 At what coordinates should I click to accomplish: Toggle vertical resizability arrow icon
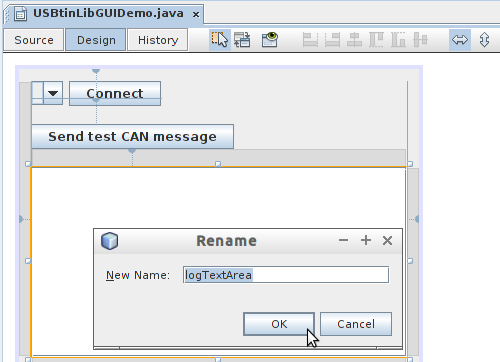[x=484, y=40]
